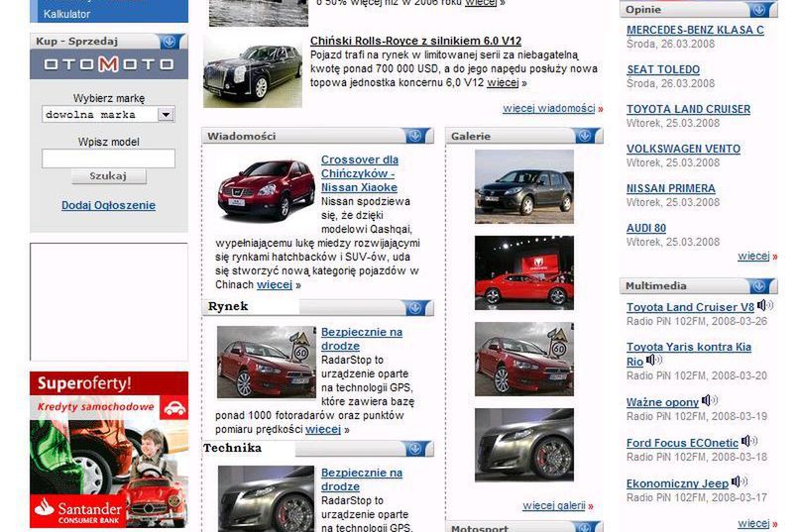Viewport: 799px width, 532px height.
Task: Open Ekonomiczny Jeep multimedia link
Action: pyautogui.click(x=677, y=483)
